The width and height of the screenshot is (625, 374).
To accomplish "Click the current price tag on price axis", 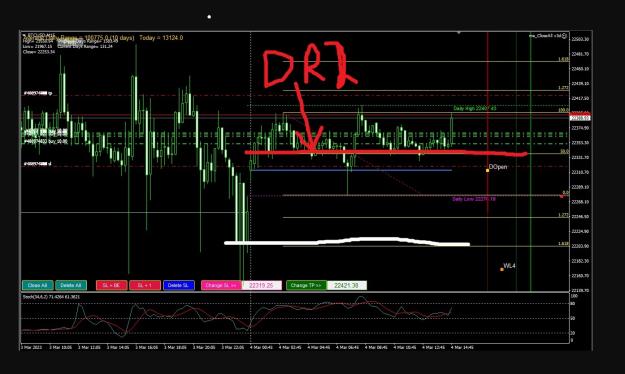I will tap(581, 118).
